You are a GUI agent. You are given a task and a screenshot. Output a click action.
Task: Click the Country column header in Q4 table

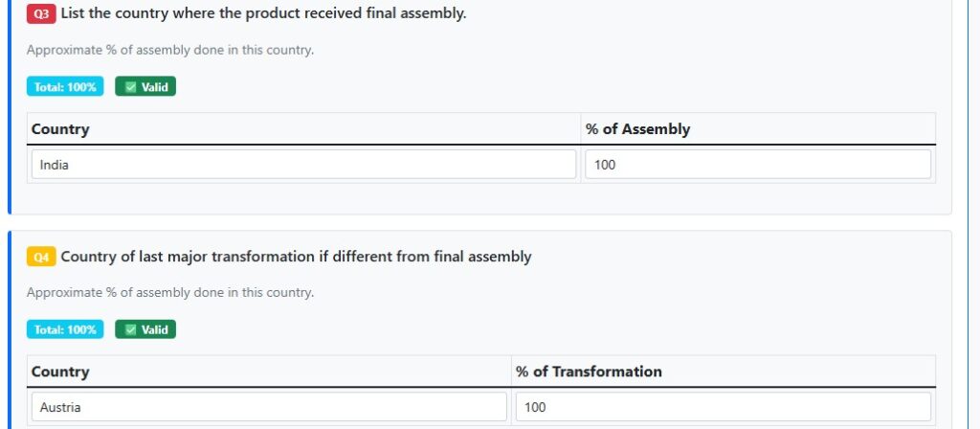pos(60,372)
